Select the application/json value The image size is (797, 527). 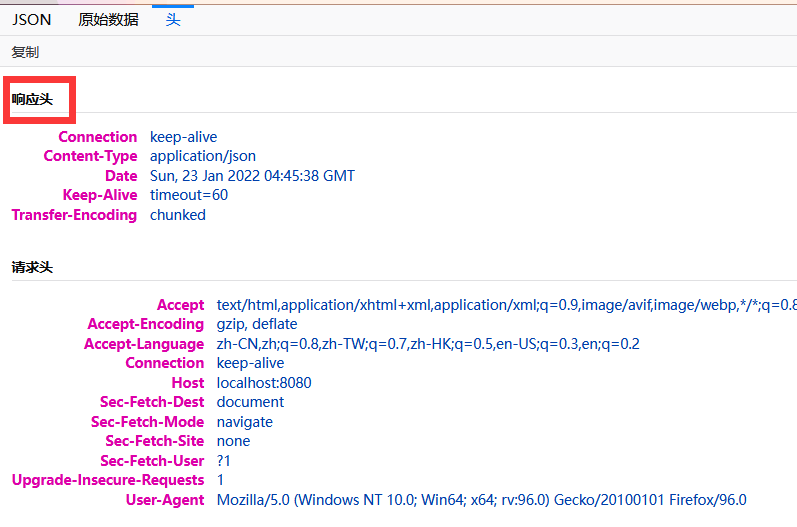[x=203, y=156]
